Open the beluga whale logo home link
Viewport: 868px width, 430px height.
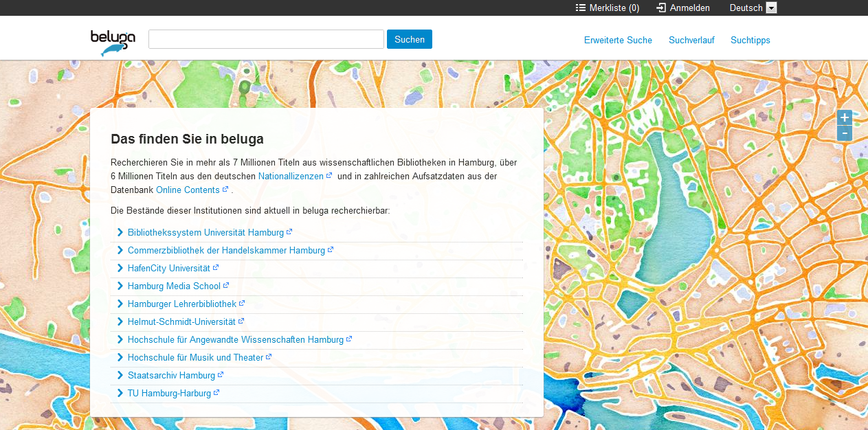[113, 43]
